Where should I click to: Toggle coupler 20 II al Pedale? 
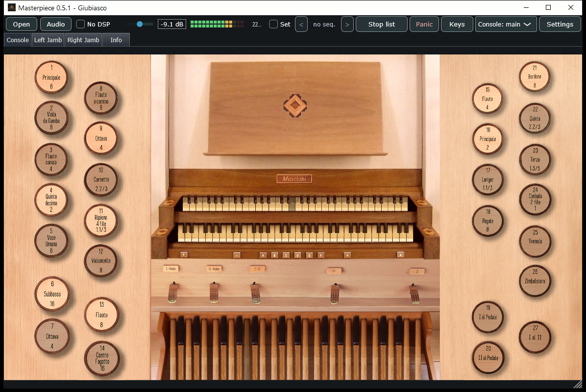tap(488, 358)
